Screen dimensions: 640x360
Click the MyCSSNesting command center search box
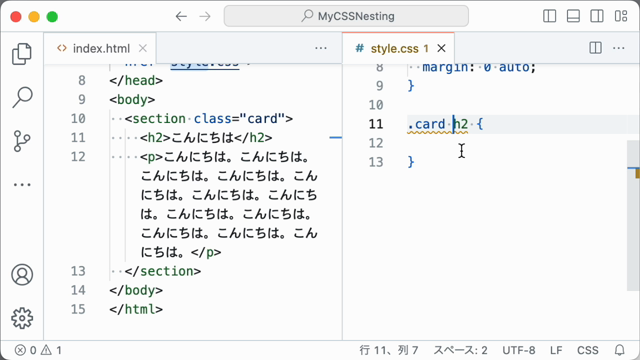coord(346,16)
